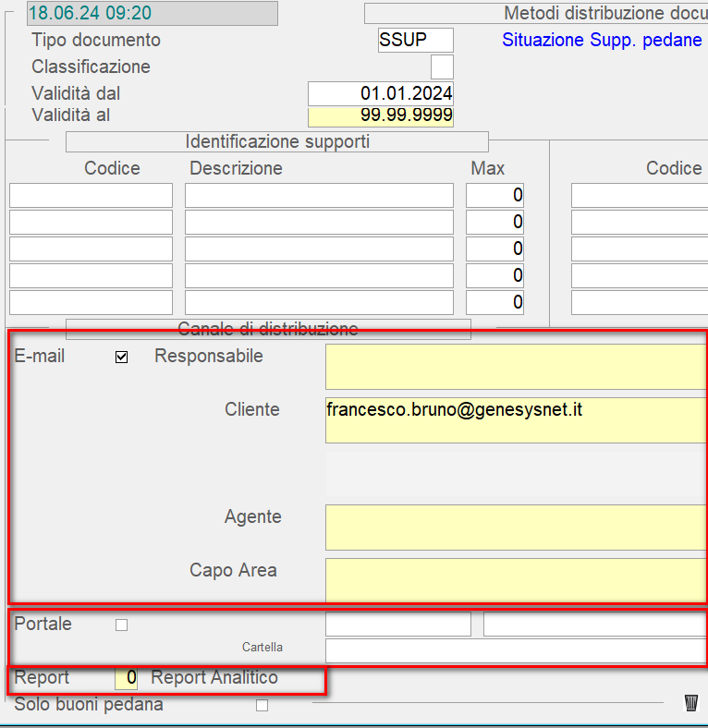Click the Agente e-mail field
This screenshot has height=728, width=708.
pyautogui.click(x=516, y=528)
